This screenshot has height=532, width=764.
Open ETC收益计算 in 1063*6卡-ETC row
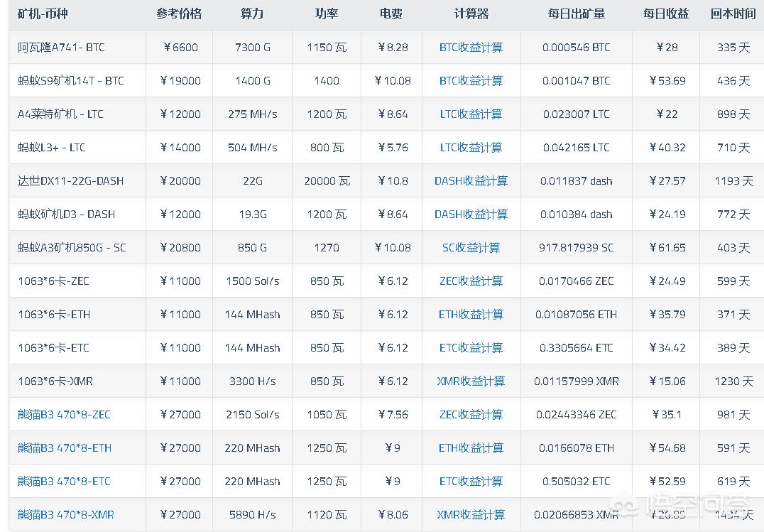pyautogui.click(x=471, y=348)
